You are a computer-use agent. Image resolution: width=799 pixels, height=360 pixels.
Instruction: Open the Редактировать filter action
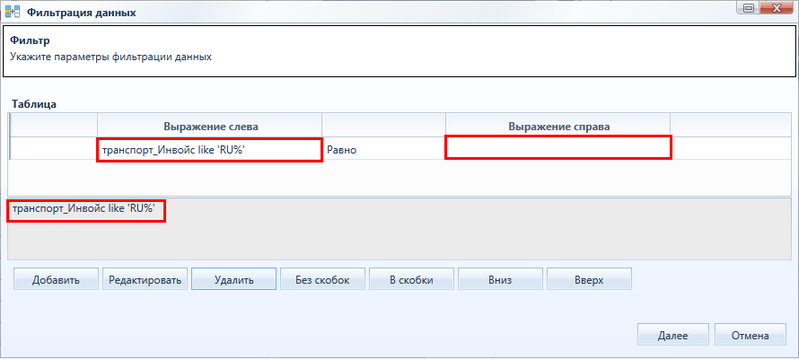145,279
